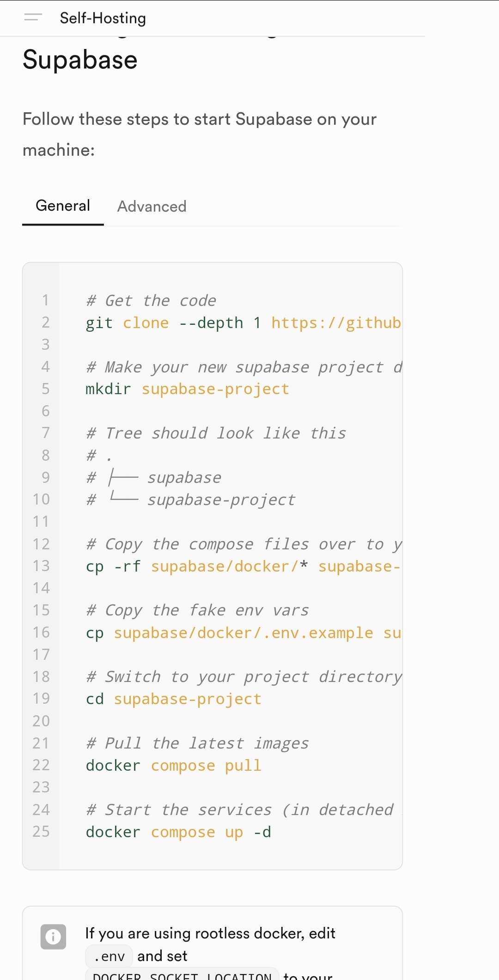Click the mkdir supabase-project command
499x980 pixels.
[187, 389]
